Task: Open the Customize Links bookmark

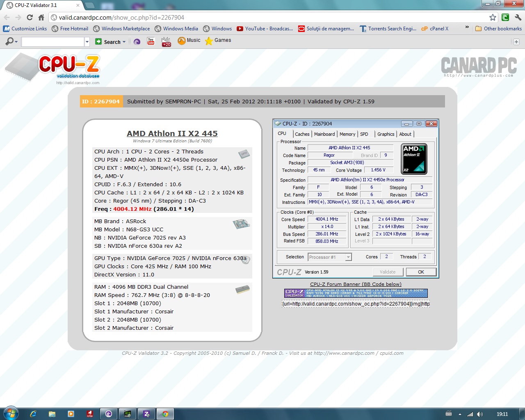Action: click(x=25, y=29)
